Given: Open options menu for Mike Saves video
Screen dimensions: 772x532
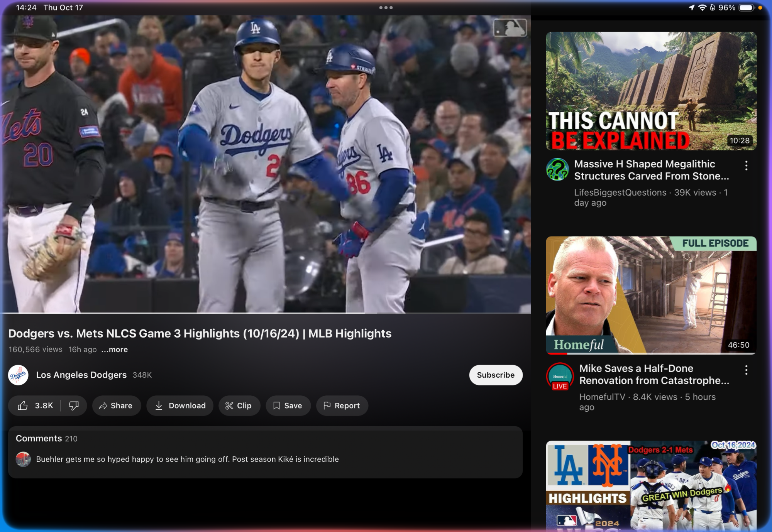Looking at the screenshot, I should (x=746, y=370).
